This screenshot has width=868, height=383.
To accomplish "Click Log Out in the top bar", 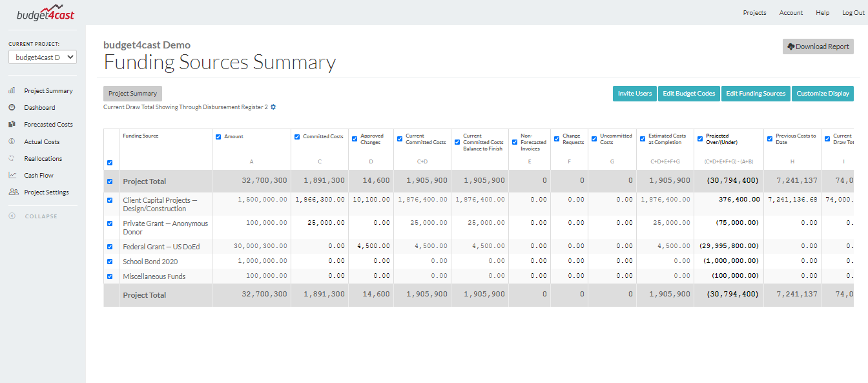I will 853,13.
